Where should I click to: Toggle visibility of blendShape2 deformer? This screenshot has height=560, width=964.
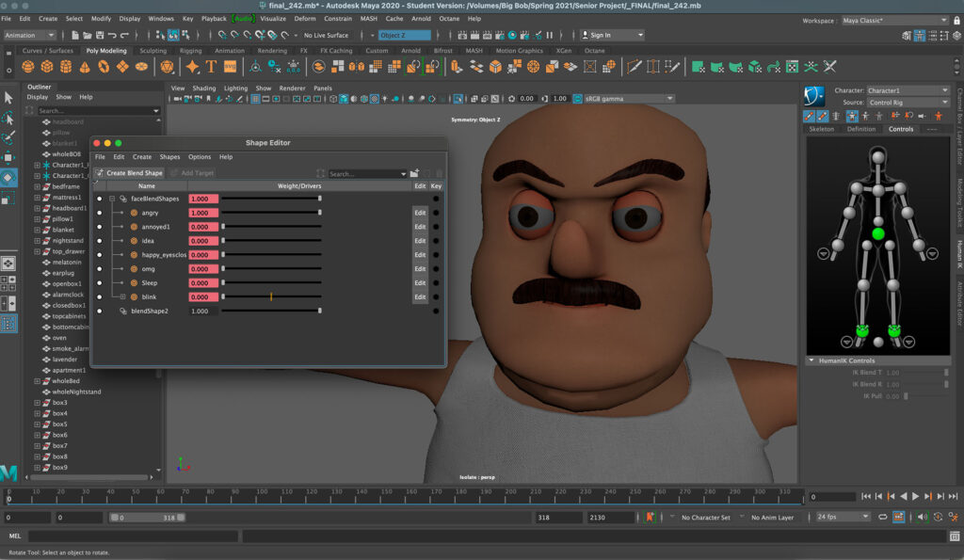tap(99, 311)
